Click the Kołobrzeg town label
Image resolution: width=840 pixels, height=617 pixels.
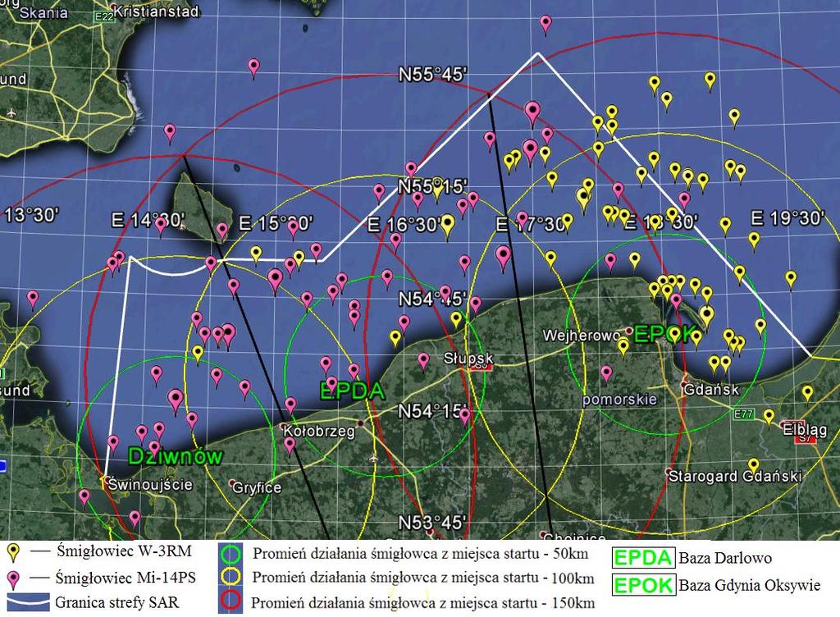tap(319, 431)
